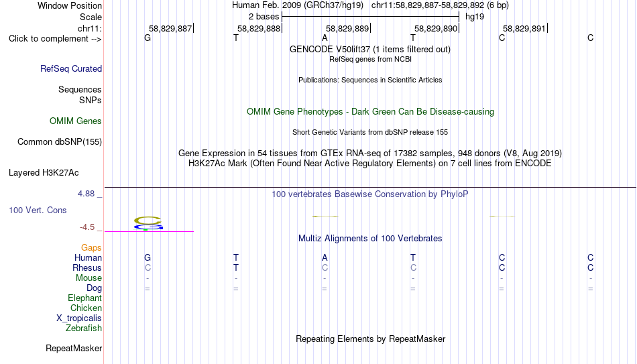Select the Gaps row label
The height and width of the screenshot is (364, 637).
(91, 248)
